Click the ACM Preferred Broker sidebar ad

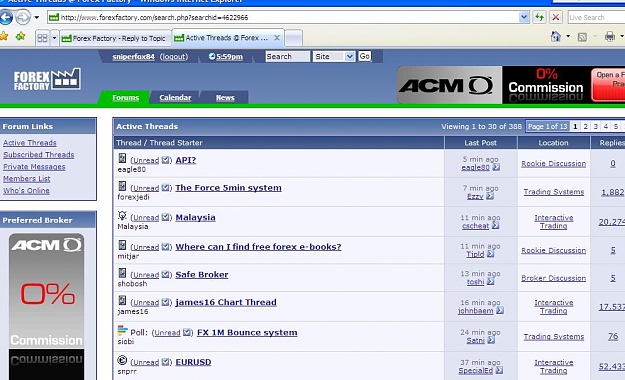pyautogui.click(x=47, y=307)
